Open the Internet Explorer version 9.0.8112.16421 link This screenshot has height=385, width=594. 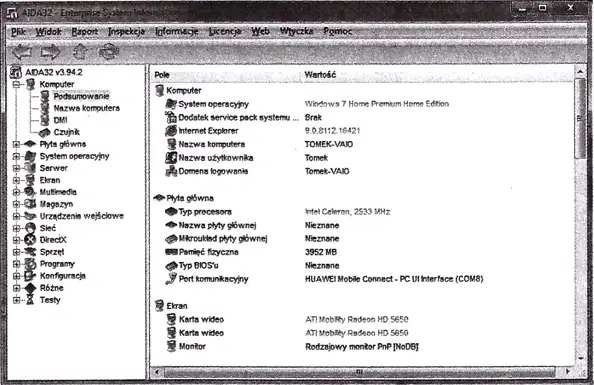click(x=332, y=131)
